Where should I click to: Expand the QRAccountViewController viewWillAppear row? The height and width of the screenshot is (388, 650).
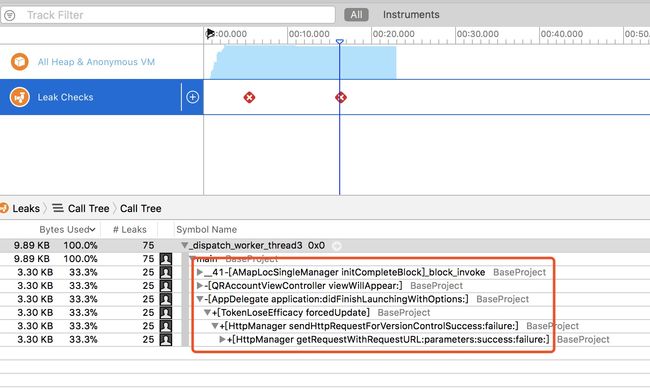200,286
